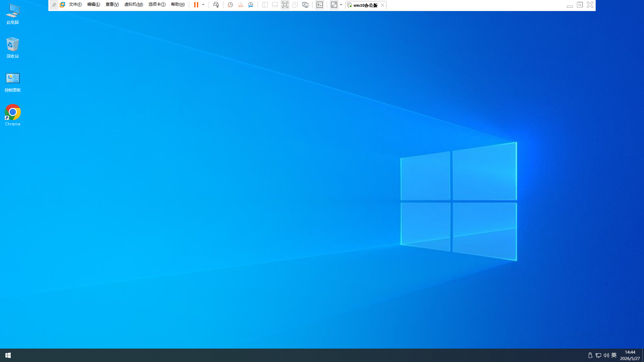Open the console view icon
Screen dimensions: 644x362
[x=320, y=5]
